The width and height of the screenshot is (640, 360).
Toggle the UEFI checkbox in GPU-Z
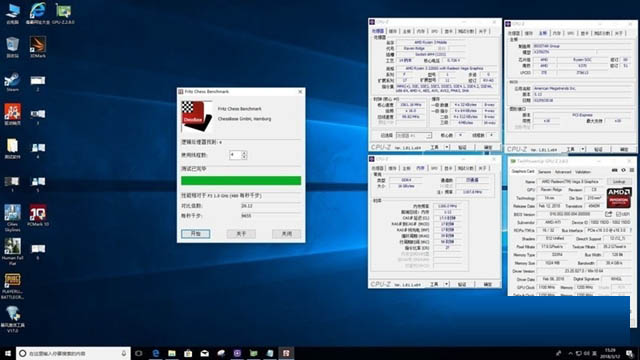pyautogui.click(x=619, y=214)
